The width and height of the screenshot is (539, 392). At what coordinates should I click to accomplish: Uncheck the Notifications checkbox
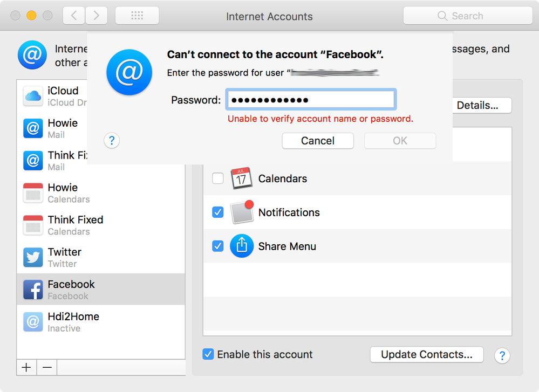tap(218, 212)
